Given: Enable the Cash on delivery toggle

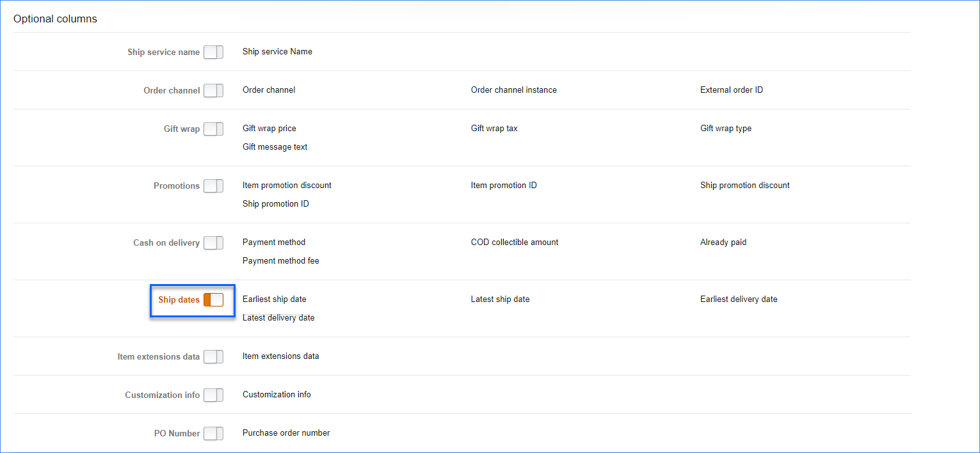Looking at the screenshot, I should pos(213,243).
